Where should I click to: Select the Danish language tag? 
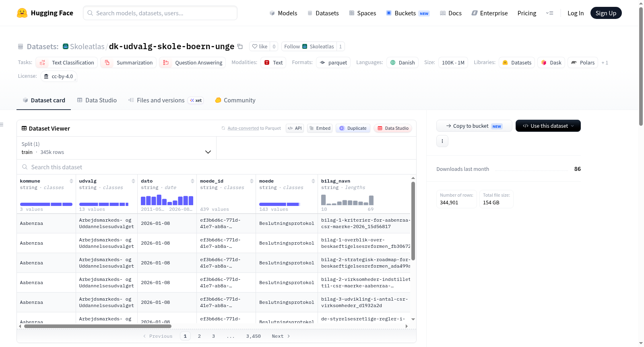tap(402, 62)
